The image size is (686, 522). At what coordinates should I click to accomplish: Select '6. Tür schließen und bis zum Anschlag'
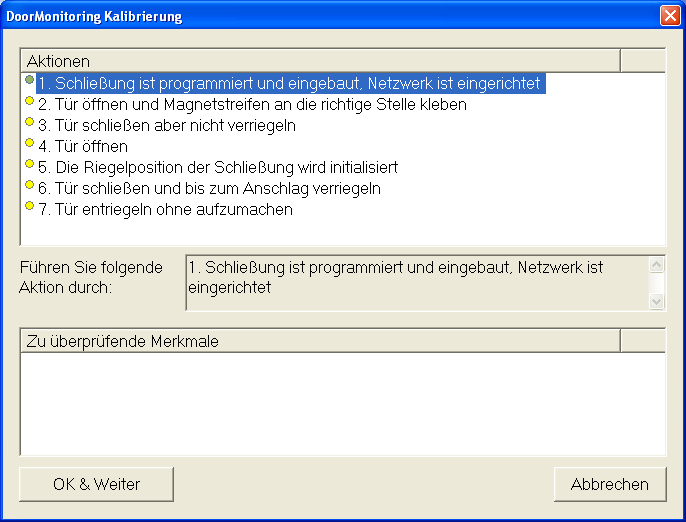pos(209,189)
